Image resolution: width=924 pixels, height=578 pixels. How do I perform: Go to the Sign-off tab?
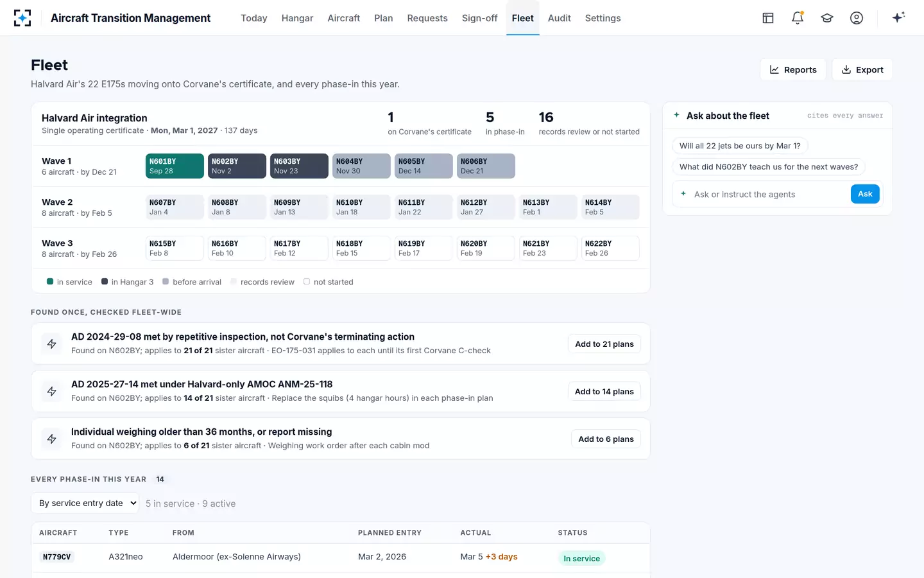(479, 18)
